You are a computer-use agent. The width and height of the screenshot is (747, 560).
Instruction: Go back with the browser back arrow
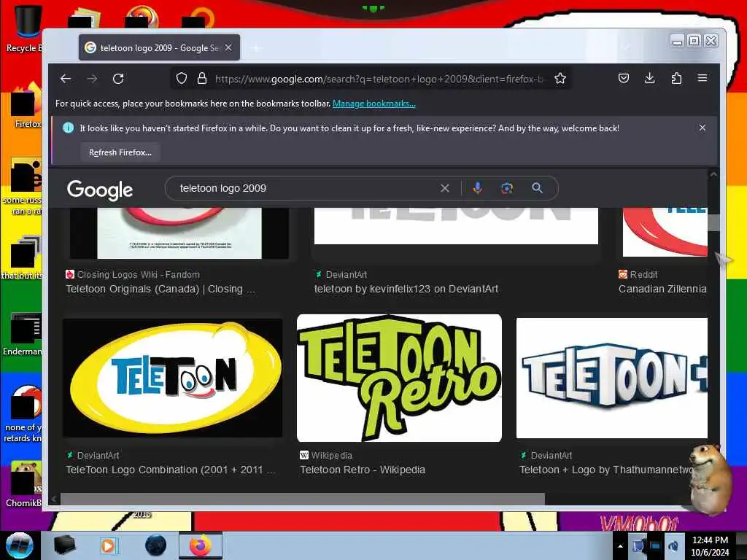click(x=66, y=79)
